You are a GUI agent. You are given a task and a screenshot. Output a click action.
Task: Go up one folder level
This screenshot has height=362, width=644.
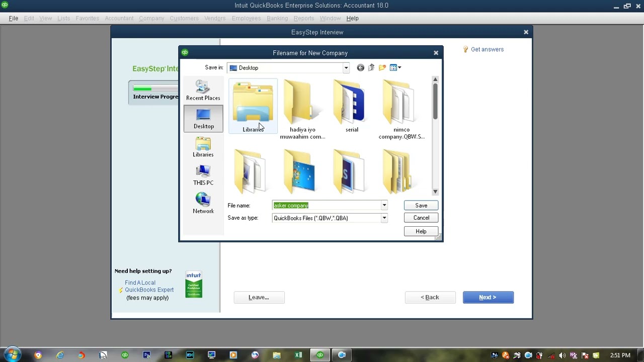click(371, 67)
